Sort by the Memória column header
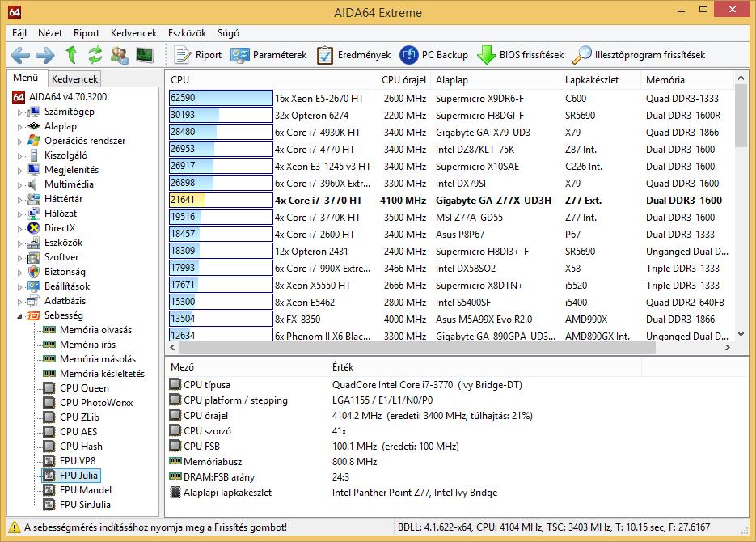 [687, 80]
